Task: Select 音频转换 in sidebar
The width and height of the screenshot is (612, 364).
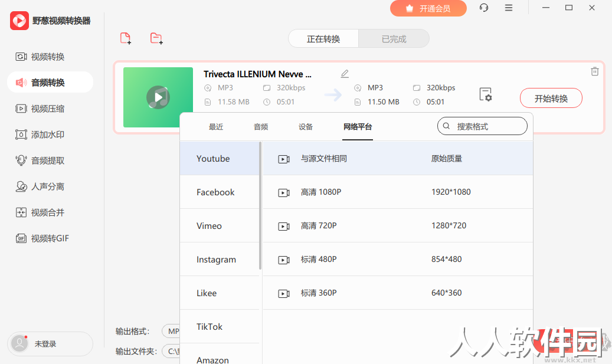Action: (50, 83)
